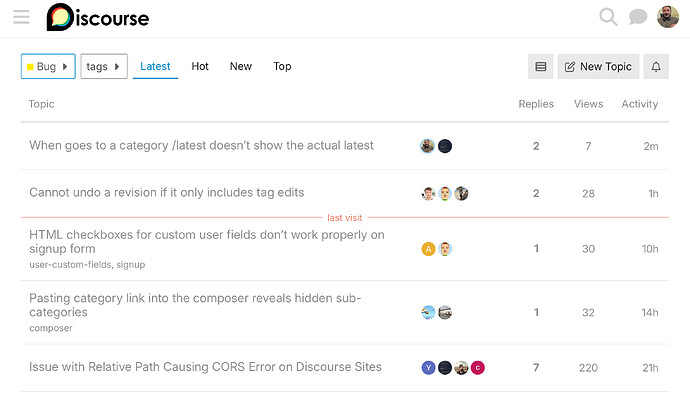The width and height of the screenshot is (690, 394).
Task: Click replies count 7 on CORS Error topic
Action: tap(536, 368)
